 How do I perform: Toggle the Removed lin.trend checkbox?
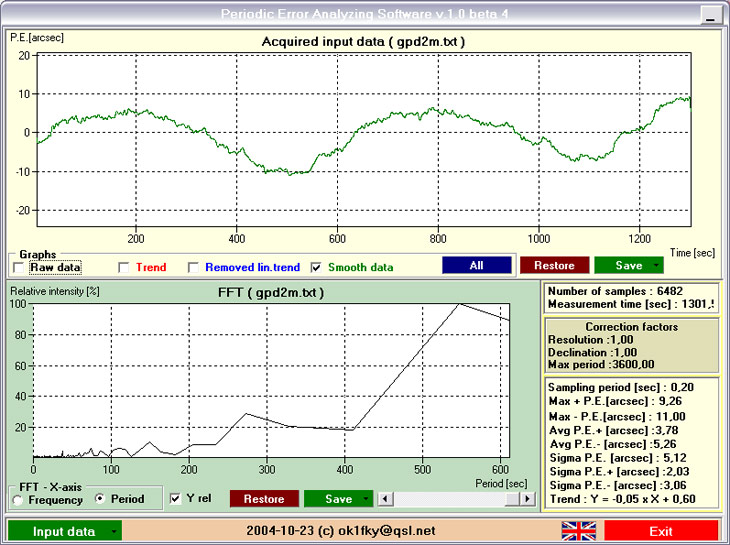tap(193, 268)
